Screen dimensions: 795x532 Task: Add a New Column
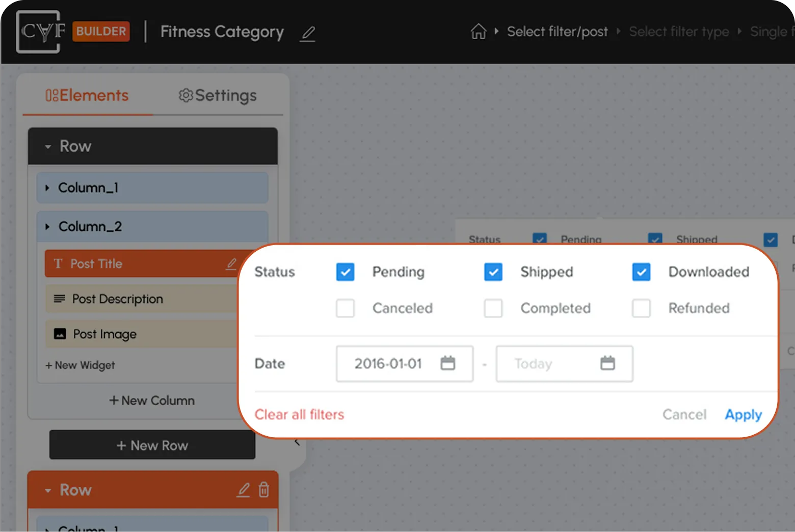click(x=152, y=401)
